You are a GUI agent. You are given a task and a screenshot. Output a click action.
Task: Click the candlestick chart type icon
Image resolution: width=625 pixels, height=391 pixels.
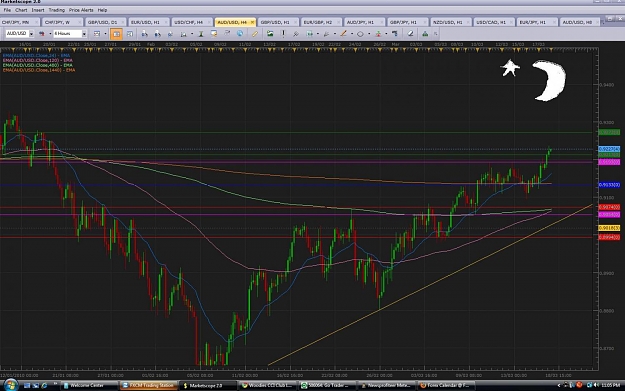click(42, 34)
